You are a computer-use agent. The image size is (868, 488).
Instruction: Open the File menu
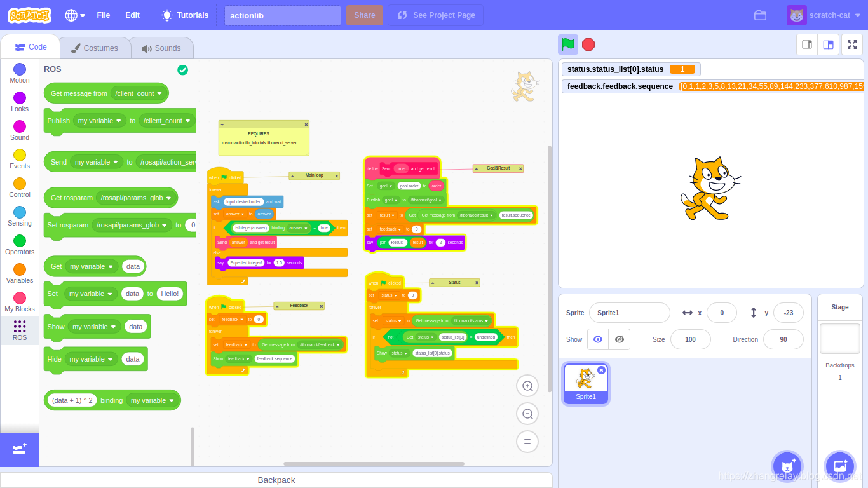click(x=104, y=15)
